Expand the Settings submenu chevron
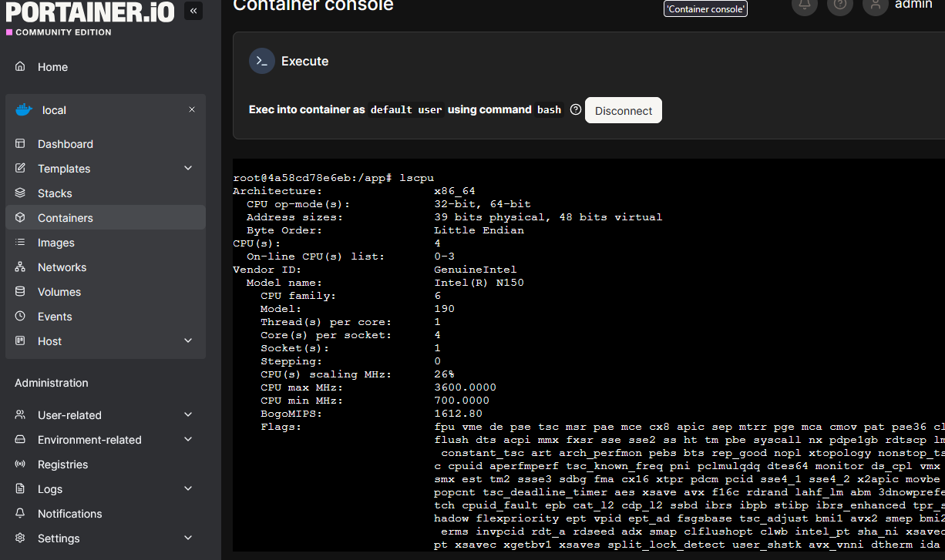Viewport: 945px width, 560px height. 188,538
